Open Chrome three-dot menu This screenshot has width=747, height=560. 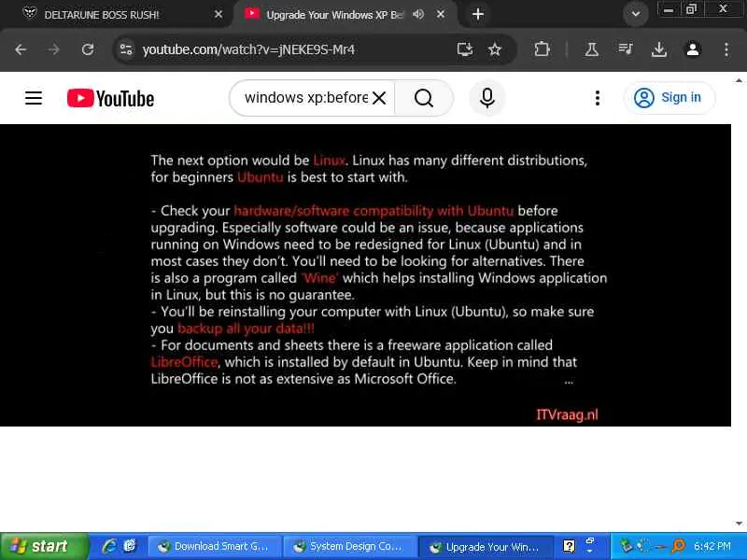point(726,49)
